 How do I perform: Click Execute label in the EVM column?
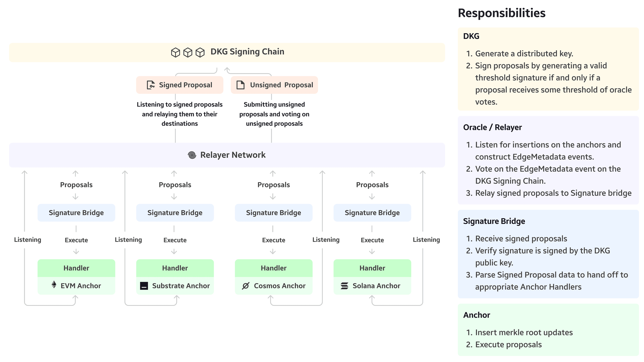click(x=76, y=240)
